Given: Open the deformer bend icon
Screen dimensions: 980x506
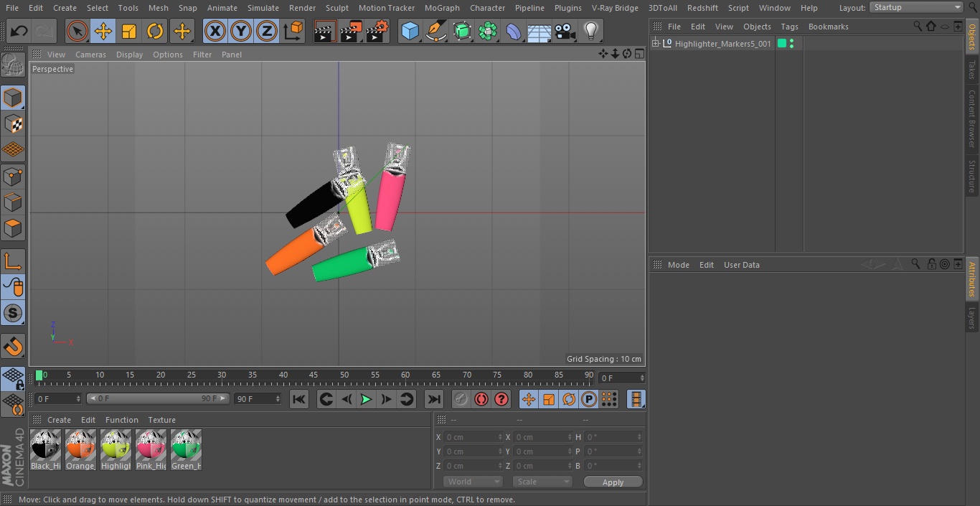Looking at the screenshot, I should [x=514, y=31].
